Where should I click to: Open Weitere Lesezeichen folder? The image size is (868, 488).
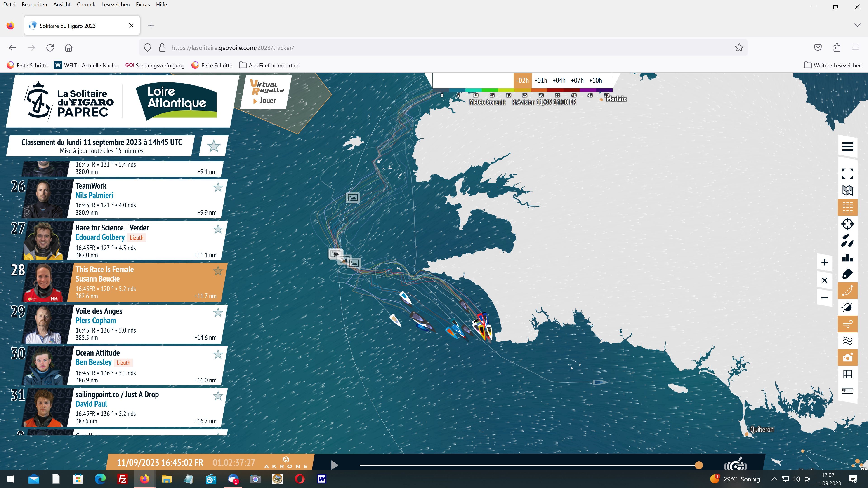(x=833, y=65)
